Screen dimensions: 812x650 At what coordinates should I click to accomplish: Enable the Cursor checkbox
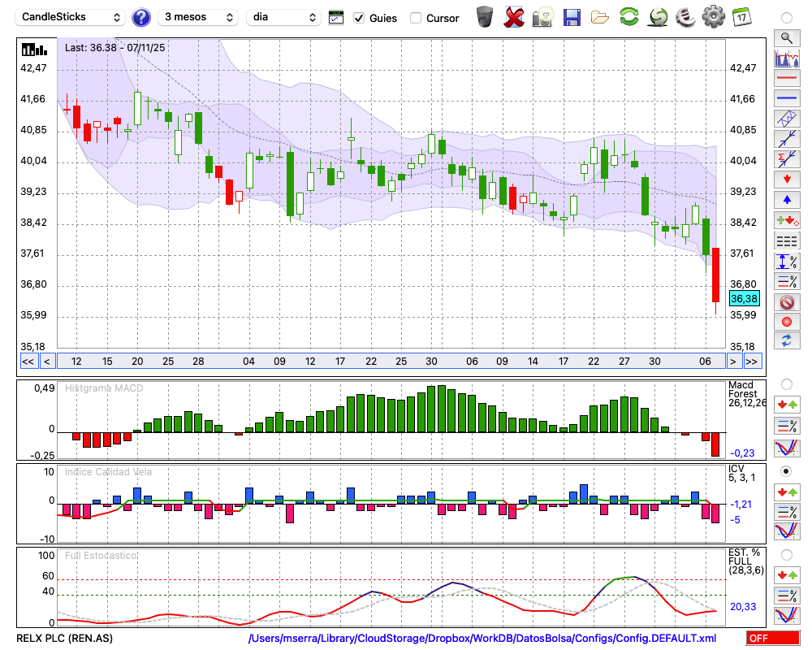415,18
